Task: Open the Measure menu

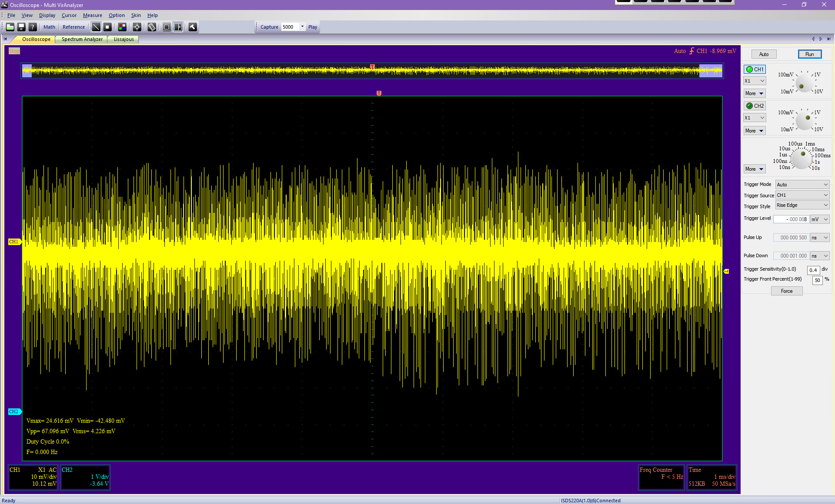Action: click(92, 15)
